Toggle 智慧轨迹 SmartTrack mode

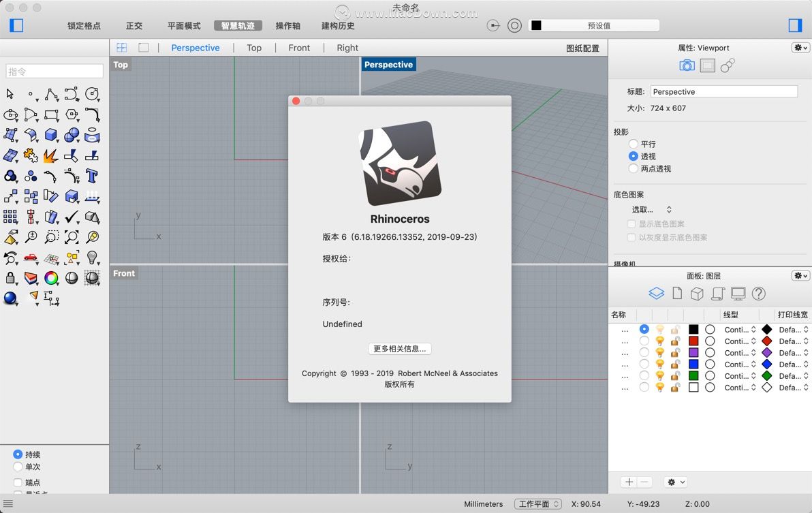click(x=238, y=25)
